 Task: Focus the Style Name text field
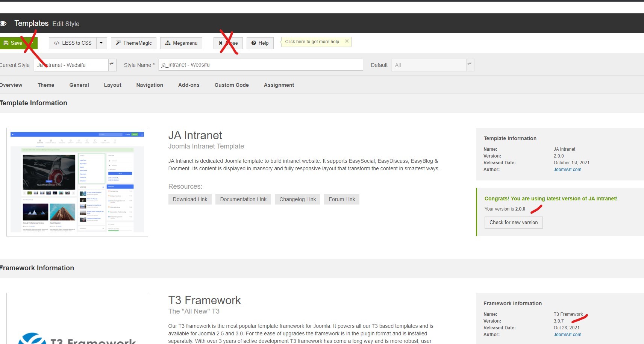[x=261, y=65]
